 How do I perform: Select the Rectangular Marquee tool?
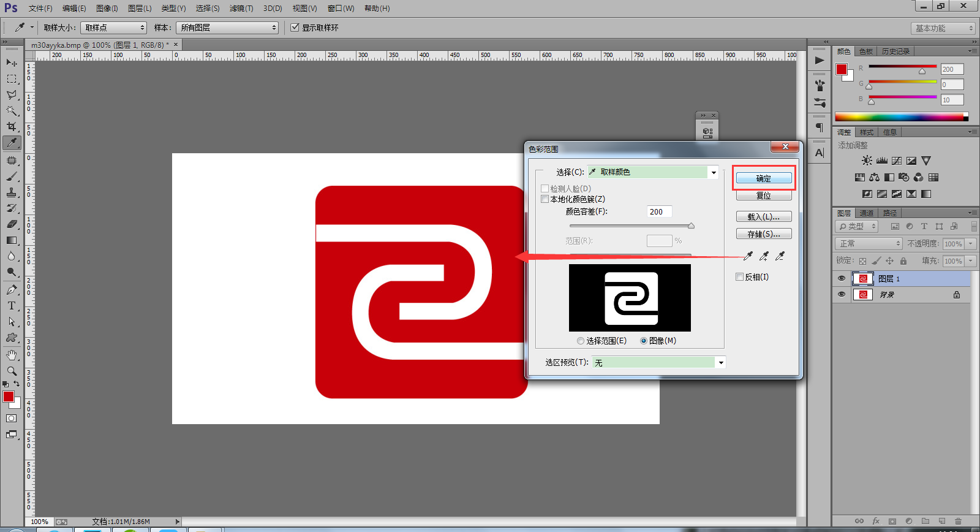coord(12,79)
